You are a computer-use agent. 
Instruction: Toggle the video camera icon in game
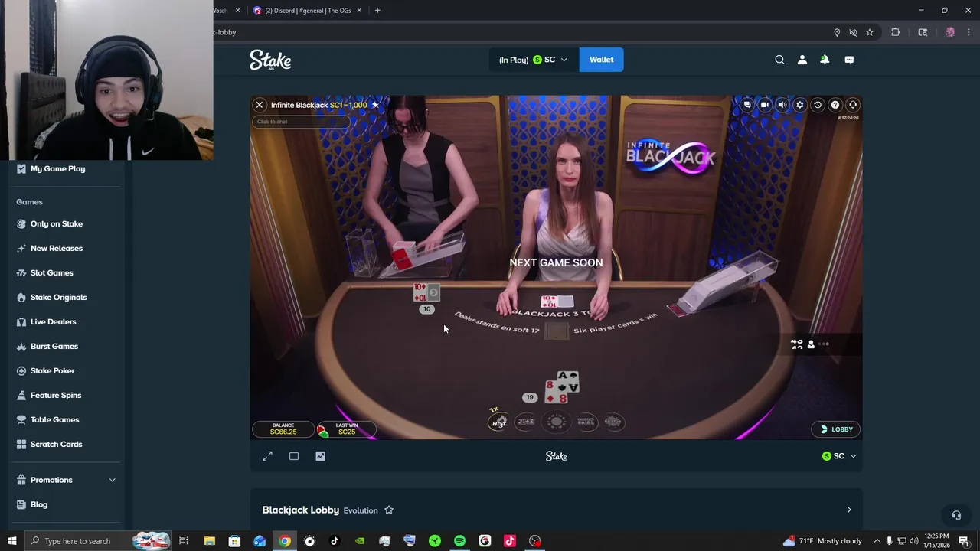click(765, 105)
